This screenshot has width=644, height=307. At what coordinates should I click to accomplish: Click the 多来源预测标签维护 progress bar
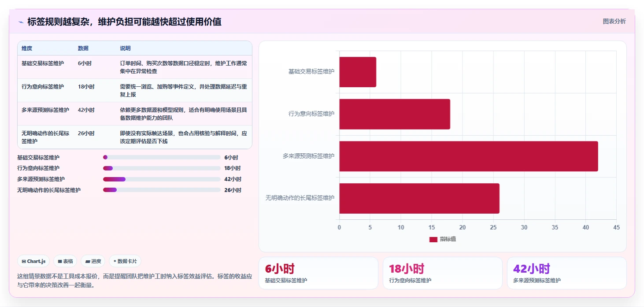click(x=162, y=179)
